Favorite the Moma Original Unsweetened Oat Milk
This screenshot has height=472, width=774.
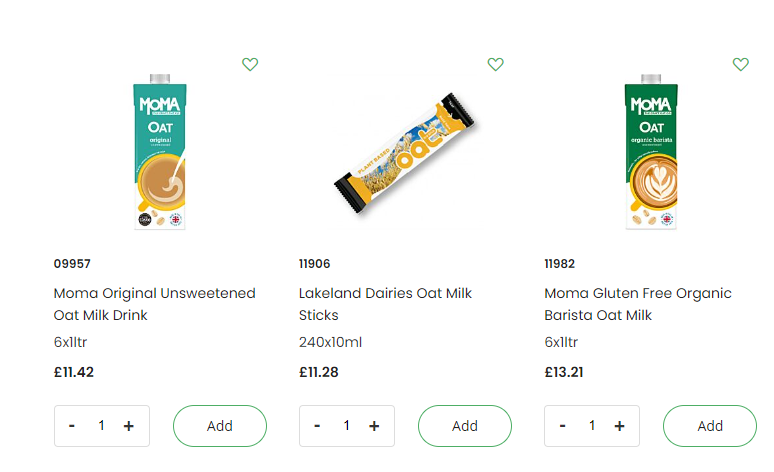(250, 64)
